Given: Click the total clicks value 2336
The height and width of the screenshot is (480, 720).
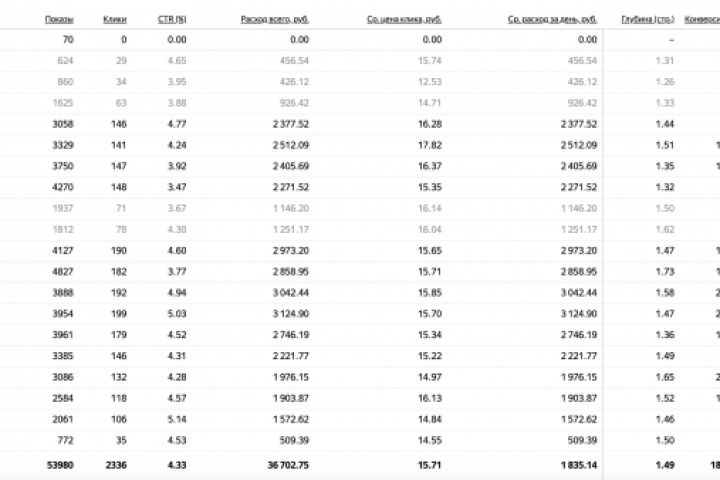Looking at the screenshot, I should tap(114, 464).
